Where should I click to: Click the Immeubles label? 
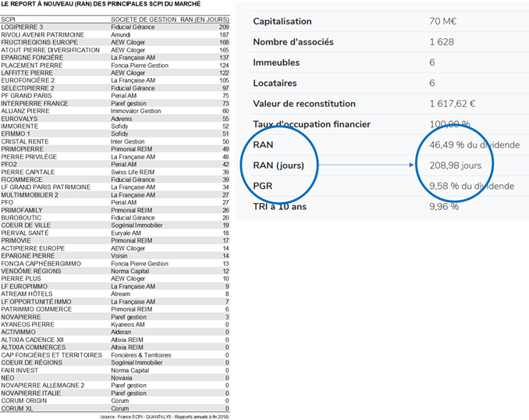[276, 62]
